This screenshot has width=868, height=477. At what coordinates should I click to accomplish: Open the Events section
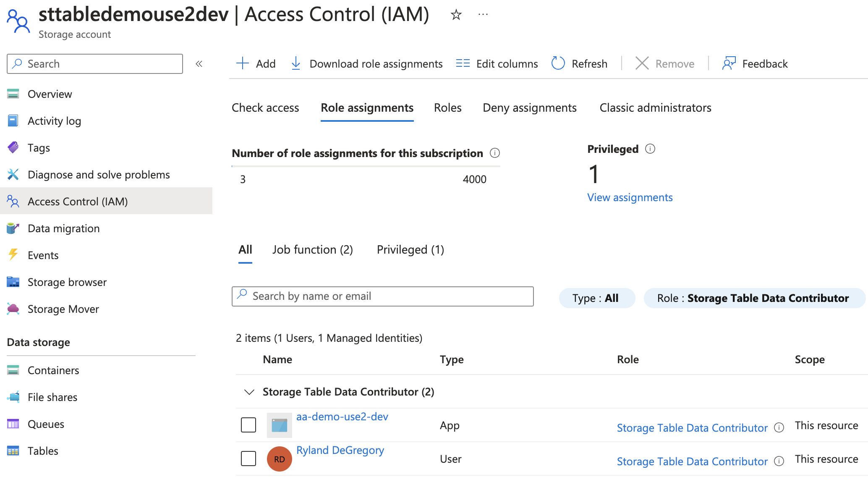[43, 255]
